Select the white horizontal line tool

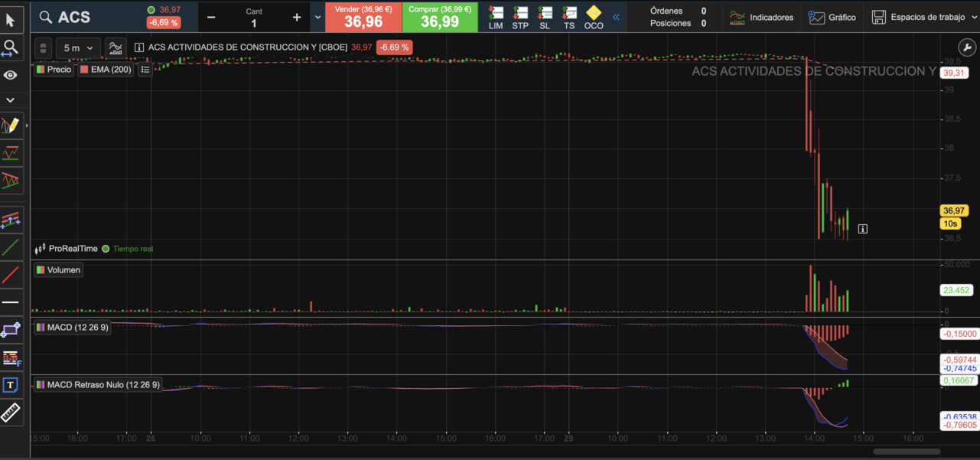point(11,303)
